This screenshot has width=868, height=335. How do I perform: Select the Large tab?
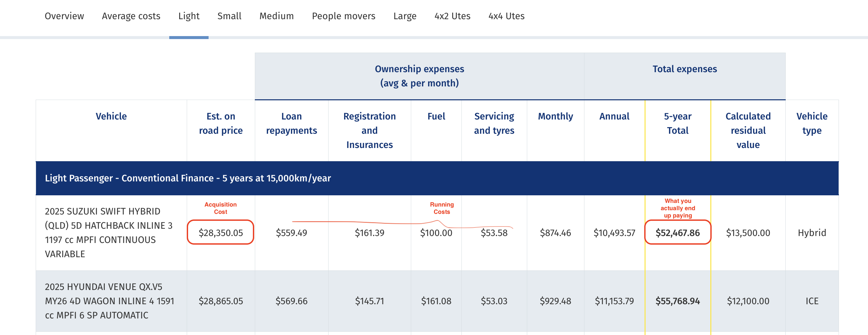click(405, 16)
